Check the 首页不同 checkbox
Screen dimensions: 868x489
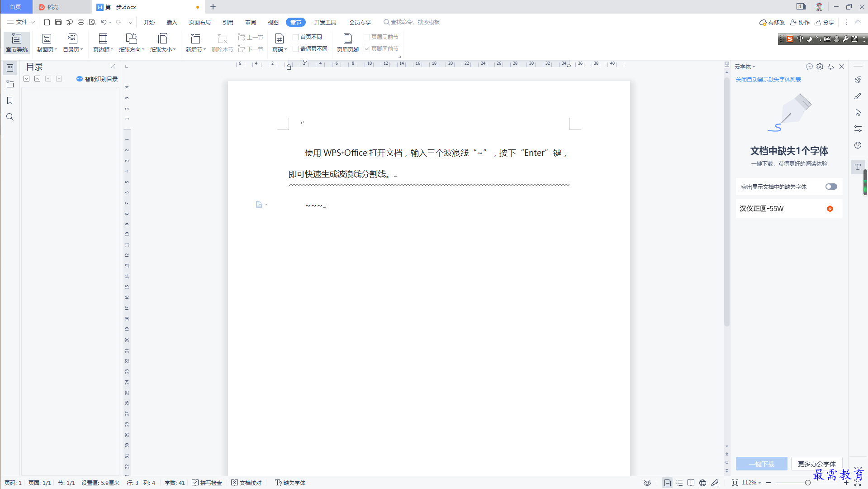[x=296, y=37]
